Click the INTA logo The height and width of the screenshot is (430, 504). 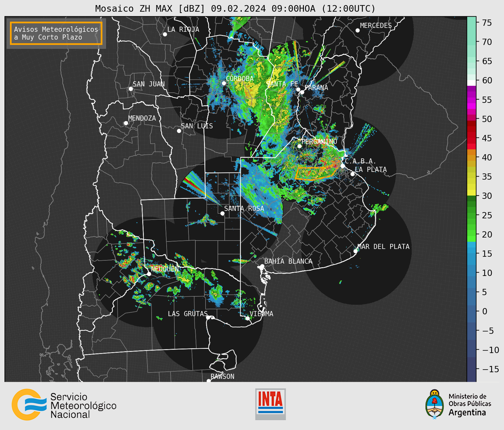tap(270, 404)
